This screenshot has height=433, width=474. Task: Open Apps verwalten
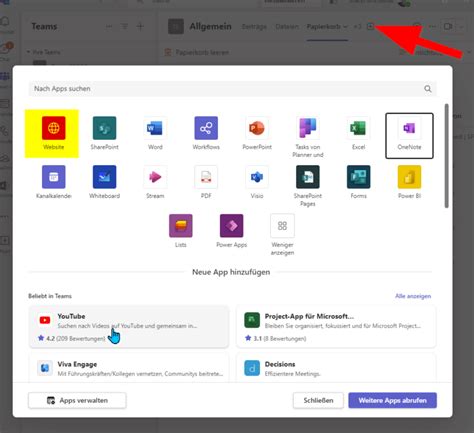[x=77, y=400]
